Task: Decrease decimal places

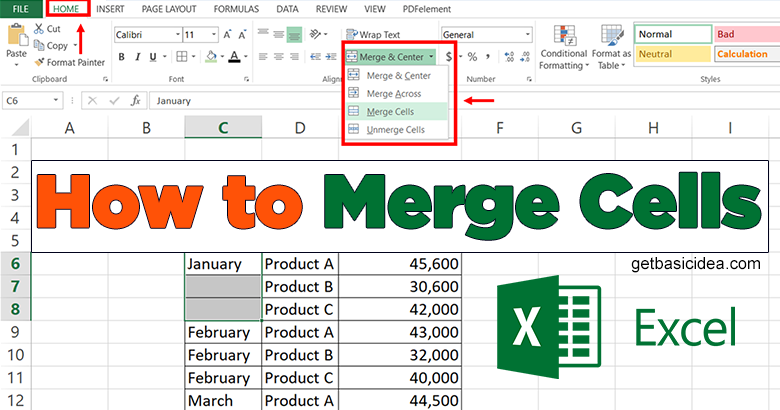Action: (525, 57)
